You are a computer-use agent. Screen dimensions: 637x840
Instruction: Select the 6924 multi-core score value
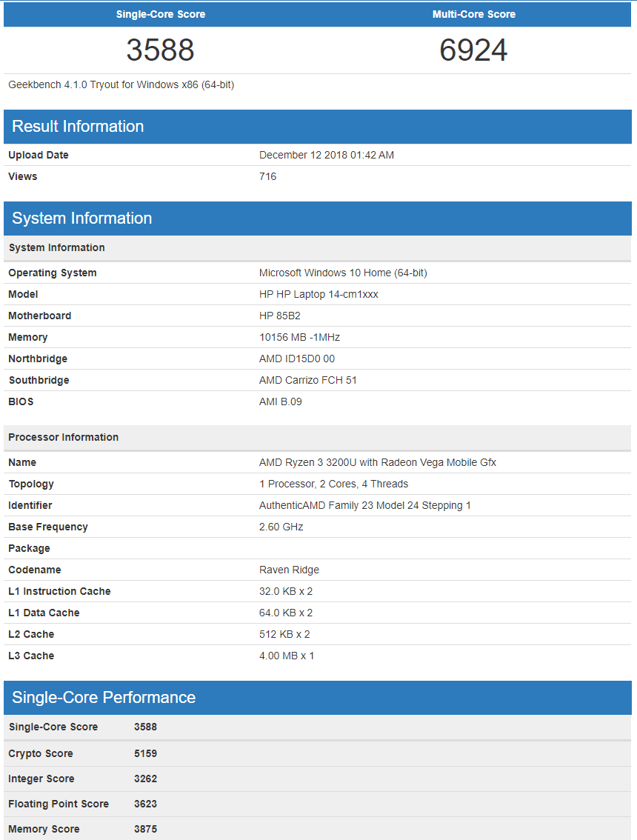(x=474, y=50)
